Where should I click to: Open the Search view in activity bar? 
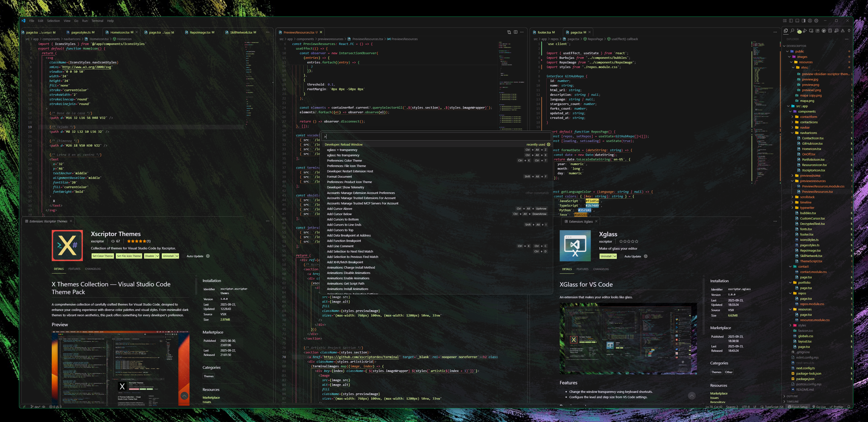tap(792, 31)
